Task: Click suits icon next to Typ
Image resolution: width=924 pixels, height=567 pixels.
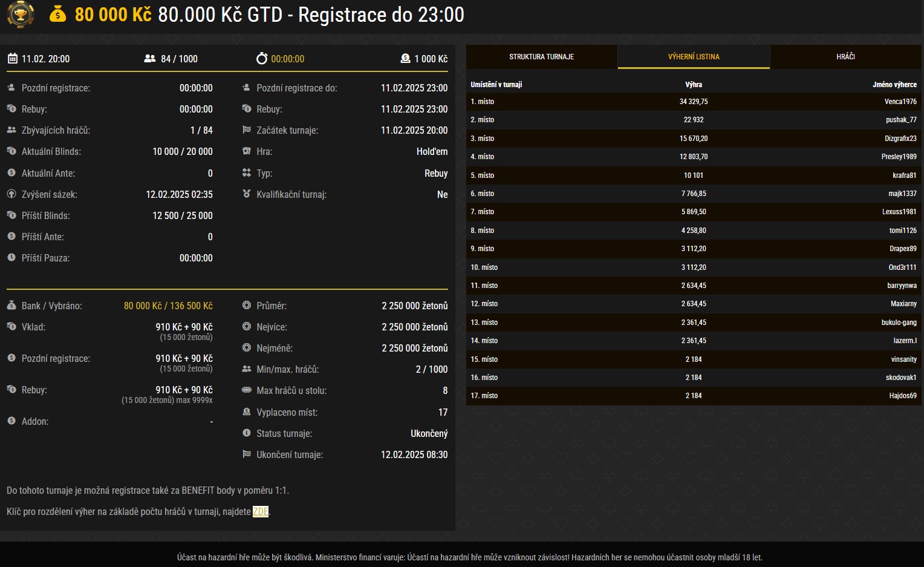Action: 246,173
